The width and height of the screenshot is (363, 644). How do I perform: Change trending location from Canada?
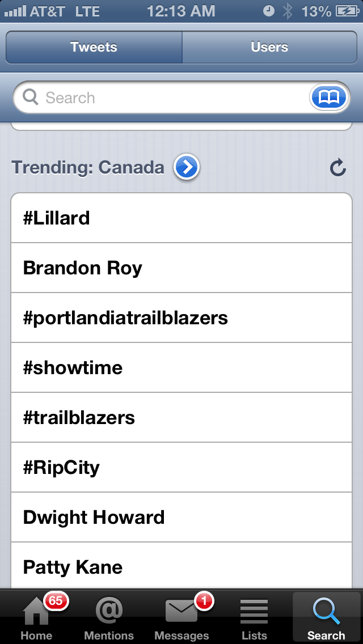(187, 168)
